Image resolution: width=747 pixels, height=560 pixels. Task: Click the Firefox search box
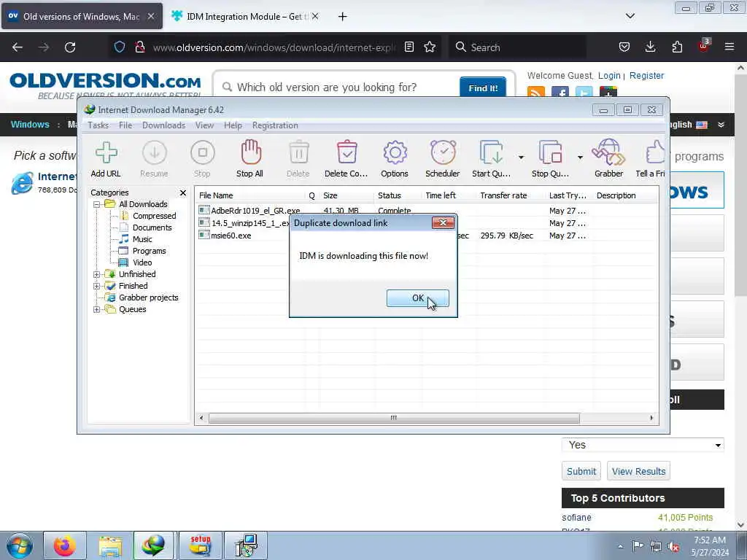pyautogui.click(x=517, y=47)
